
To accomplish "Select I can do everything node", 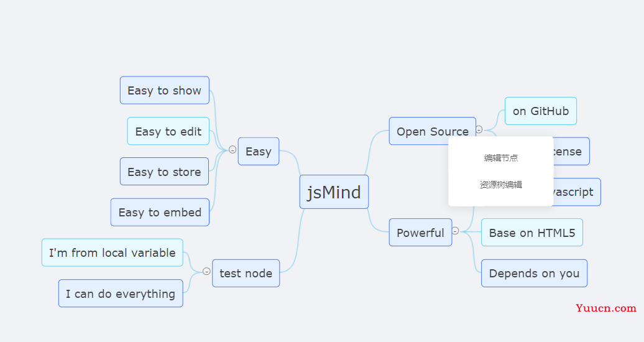I will pyautogui.click(x=121, y=293).
